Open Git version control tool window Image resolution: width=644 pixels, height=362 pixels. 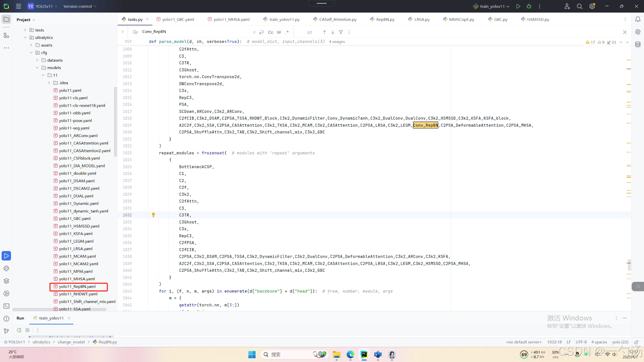pos(6,331)
